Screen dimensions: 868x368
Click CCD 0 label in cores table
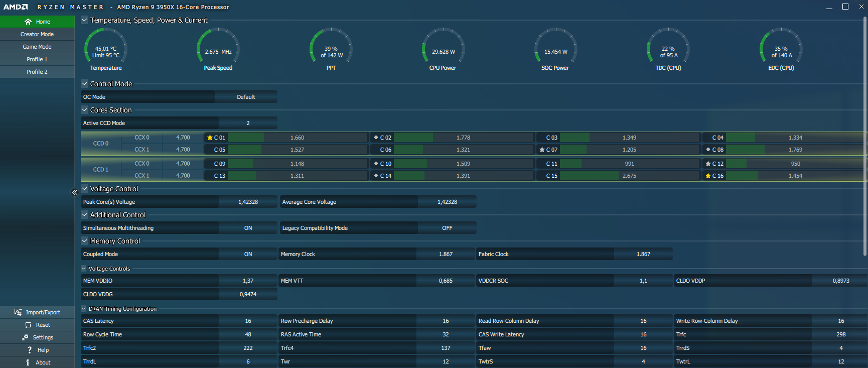[x=101, y=144]
